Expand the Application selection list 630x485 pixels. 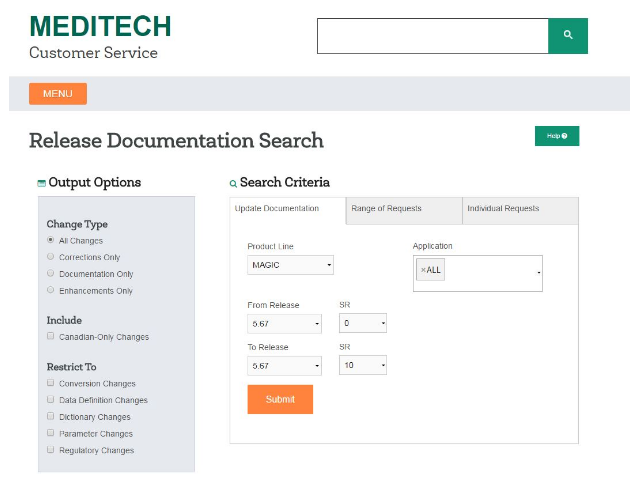click(538, 272)
